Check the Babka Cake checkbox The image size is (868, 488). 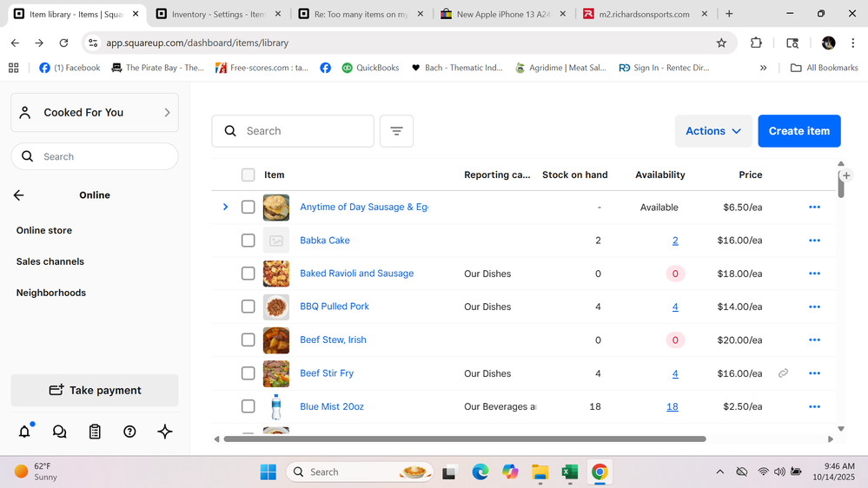coord(248,241)
